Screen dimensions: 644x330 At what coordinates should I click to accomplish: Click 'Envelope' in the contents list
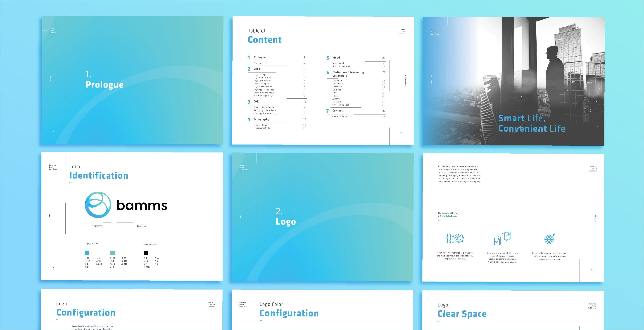click(337, 90)
